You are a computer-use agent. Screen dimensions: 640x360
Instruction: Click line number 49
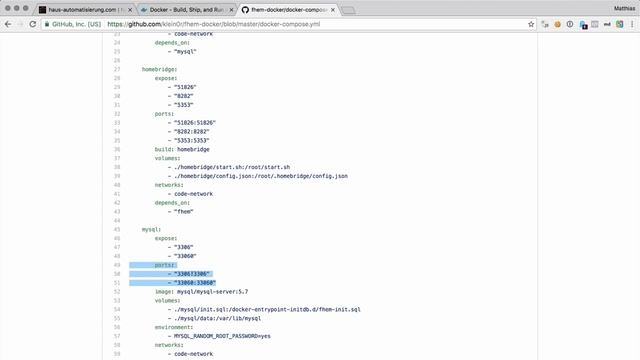(x=117, y=265)
